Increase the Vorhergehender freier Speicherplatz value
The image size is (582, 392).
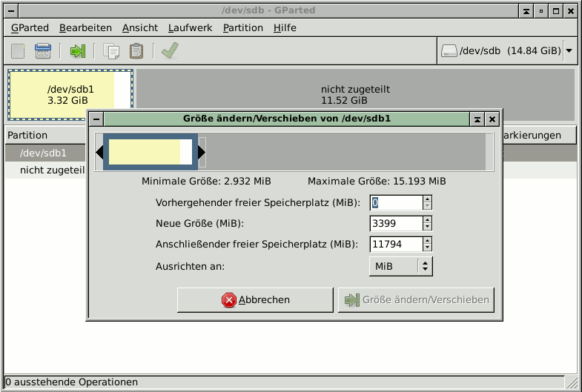click(x=427, y=199)
